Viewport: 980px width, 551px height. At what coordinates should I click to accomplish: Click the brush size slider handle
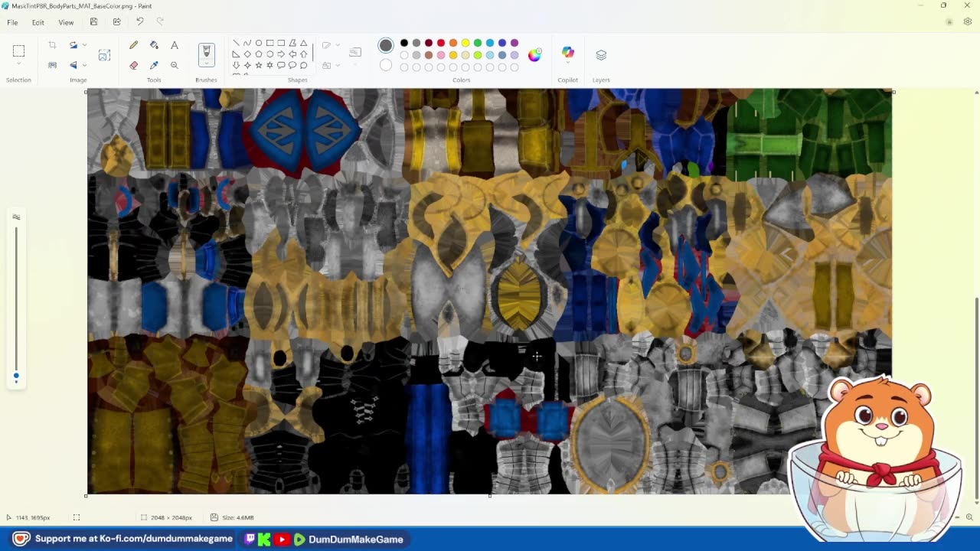16,376
